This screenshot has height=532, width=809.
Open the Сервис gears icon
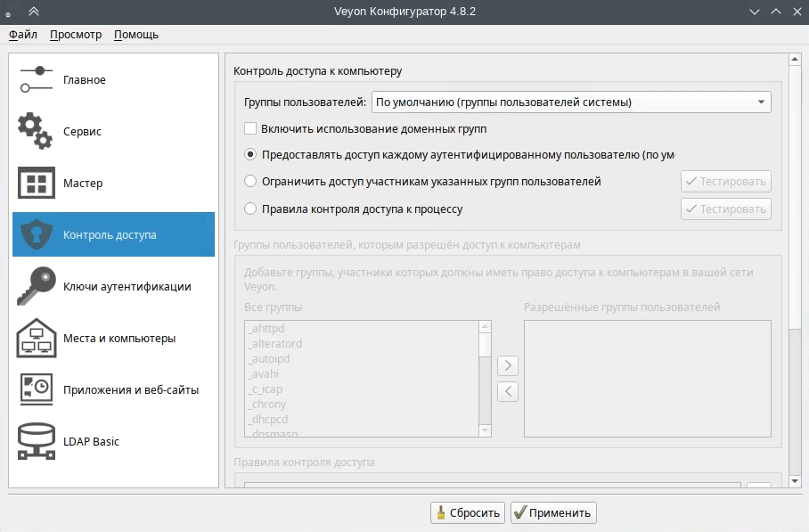tap(36, 131)
